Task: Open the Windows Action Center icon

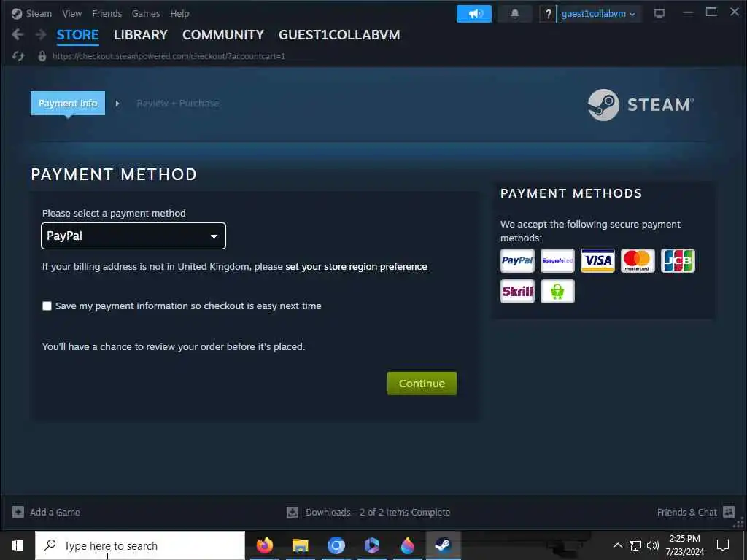Action: (x=723, y=545)
